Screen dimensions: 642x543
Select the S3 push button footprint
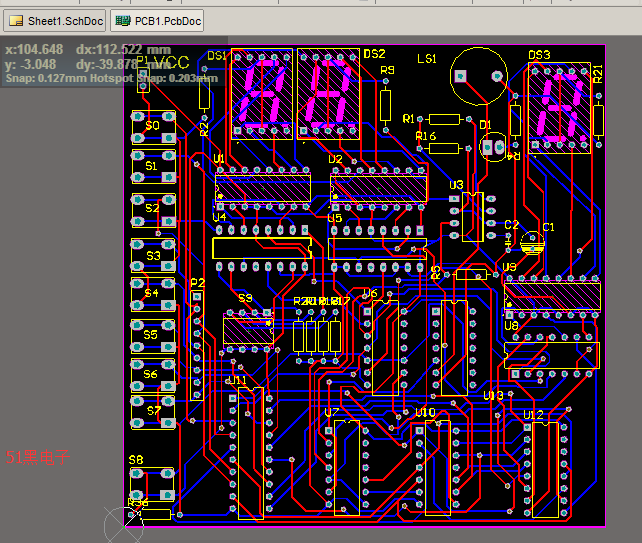pos(153,256)
